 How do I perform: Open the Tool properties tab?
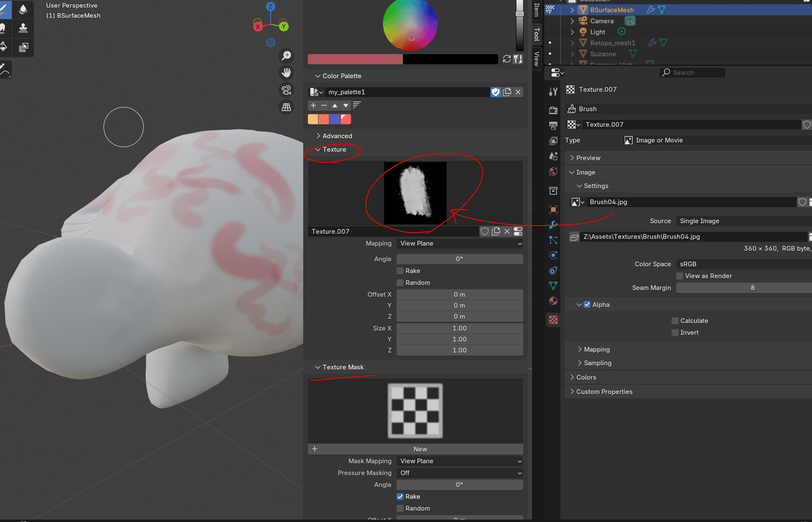554,92
